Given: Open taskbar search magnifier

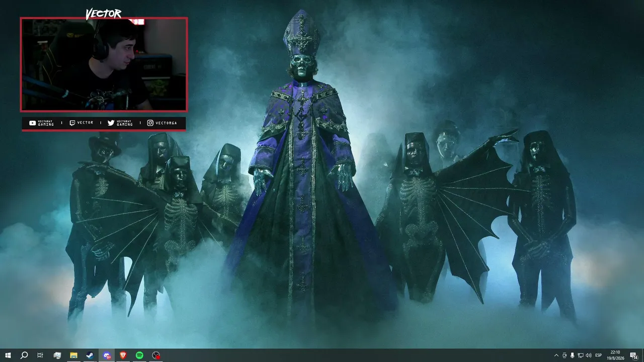Looking at the screenshot, I should (x=24, y=355).
